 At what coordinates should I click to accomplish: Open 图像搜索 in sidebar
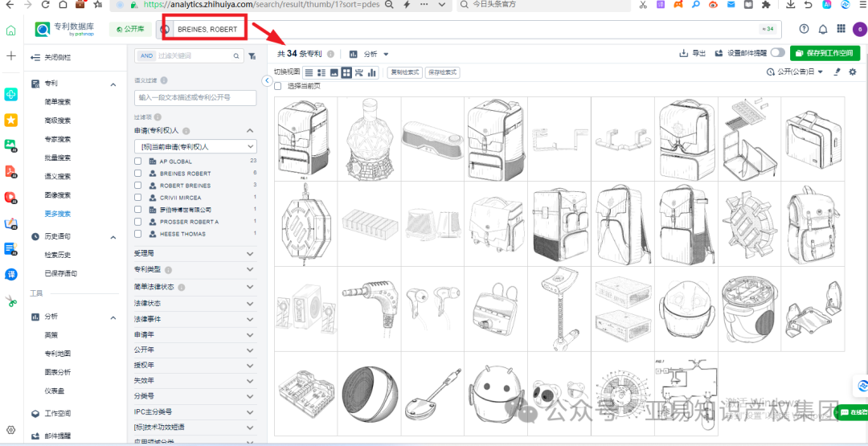pos(58,195)
